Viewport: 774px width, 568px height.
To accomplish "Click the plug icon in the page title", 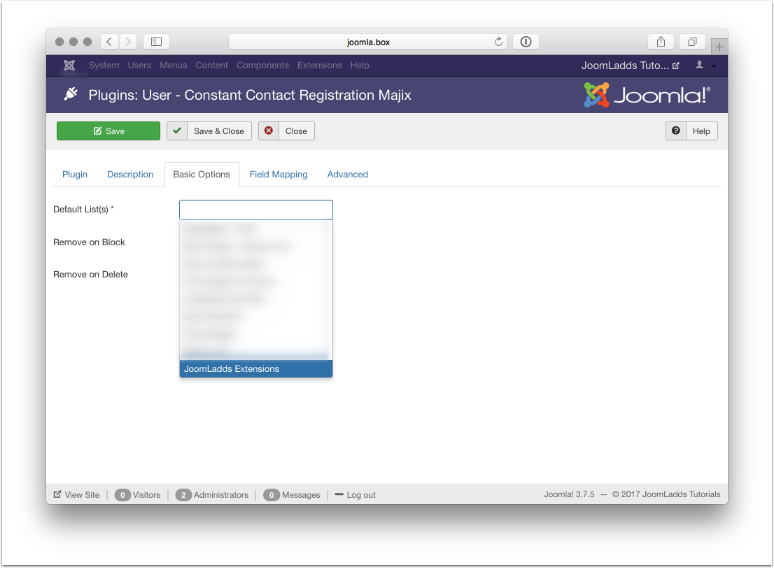I will [71, 94].
